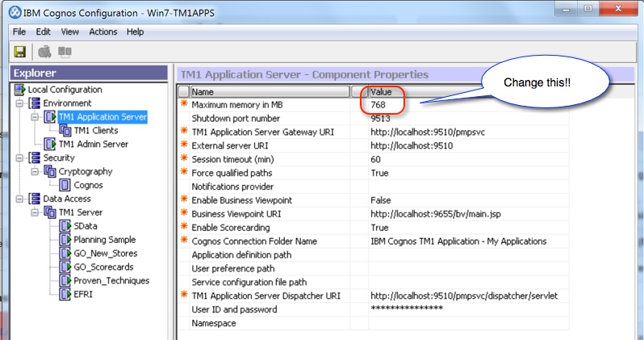Click the TM1 Server node icon

point(50,212)
